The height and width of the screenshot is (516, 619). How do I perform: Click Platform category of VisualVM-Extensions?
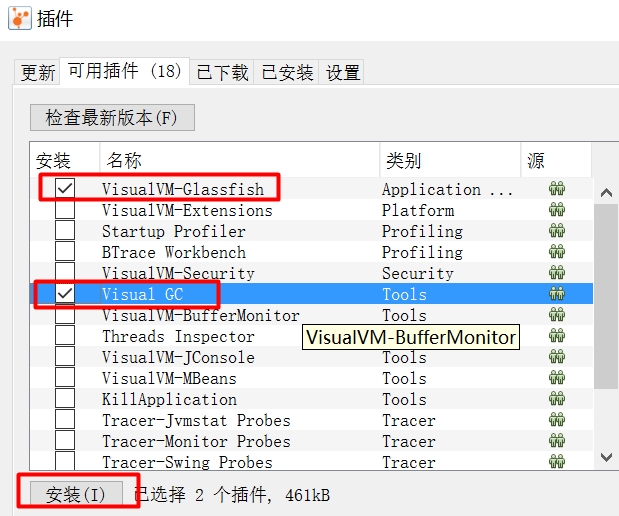pos(418,210)
